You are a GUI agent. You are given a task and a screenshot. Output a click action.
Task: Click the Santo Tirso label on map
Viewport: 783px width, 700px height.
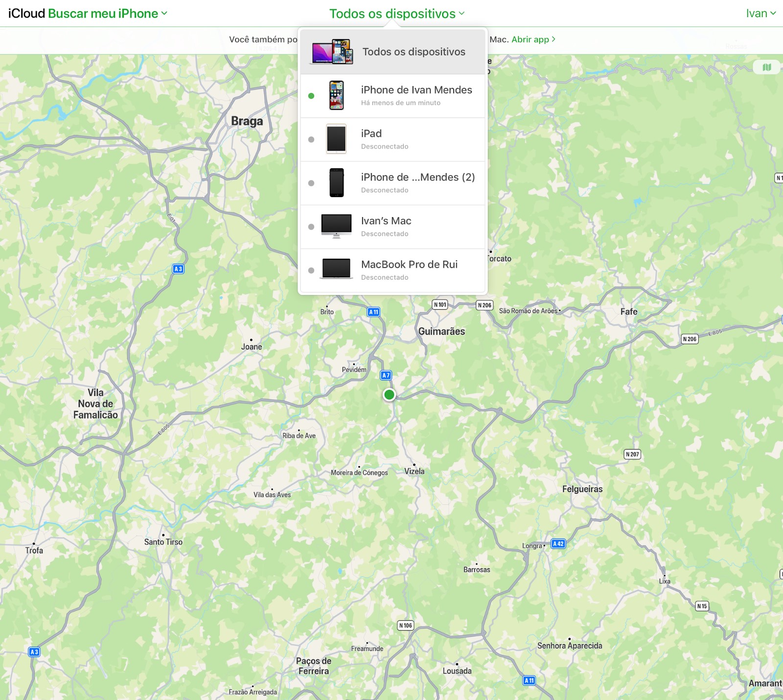click(x=163, y=542)
